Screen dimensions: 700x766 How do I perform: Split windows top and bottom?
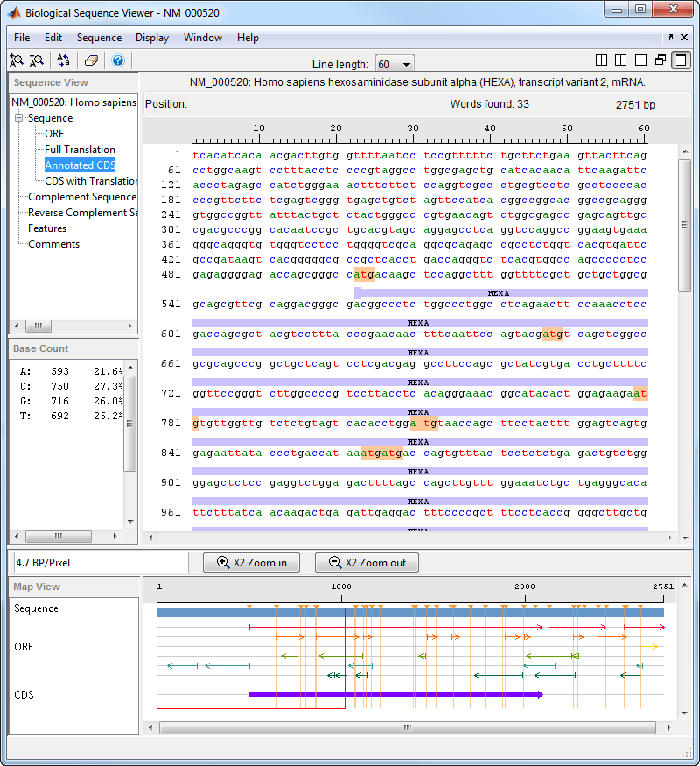(x=640, y=60)
